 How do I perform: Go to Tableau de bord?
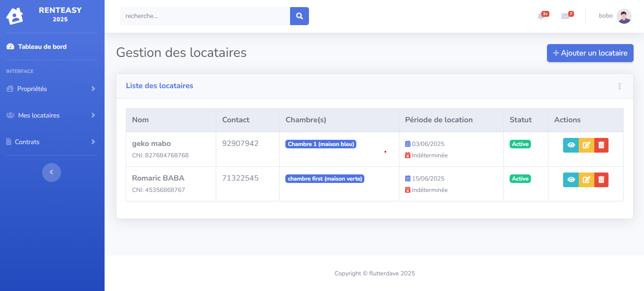(36, 46)
